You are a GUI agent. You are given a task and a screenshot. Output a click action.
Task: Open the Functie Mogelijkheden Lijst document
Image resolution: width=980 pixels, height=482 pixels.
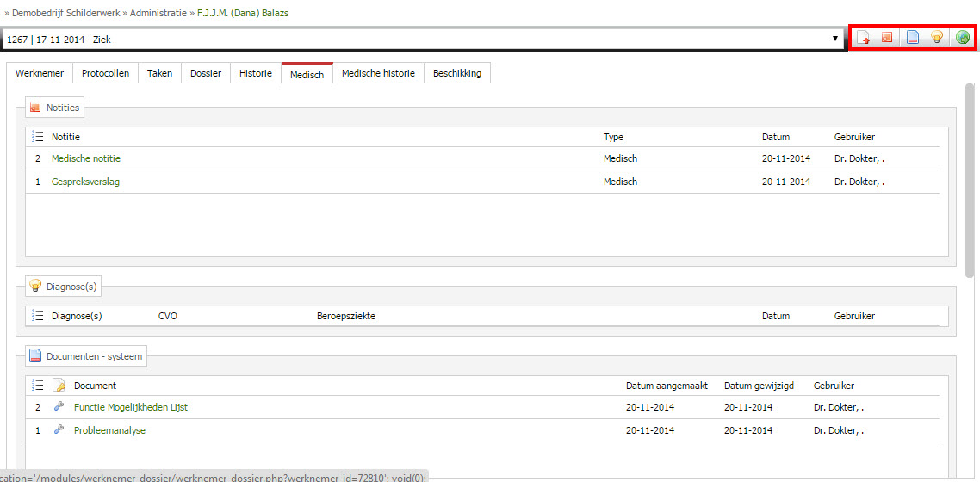point(131,407)
